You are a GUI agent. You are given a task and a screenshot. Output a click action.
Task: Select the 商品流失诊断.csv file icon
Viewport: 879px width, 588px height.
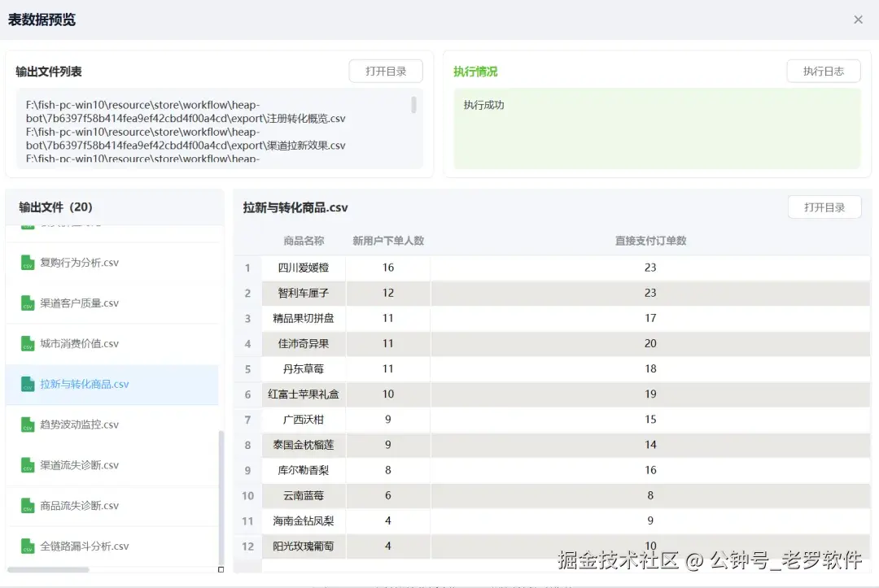tap(28, 506)
